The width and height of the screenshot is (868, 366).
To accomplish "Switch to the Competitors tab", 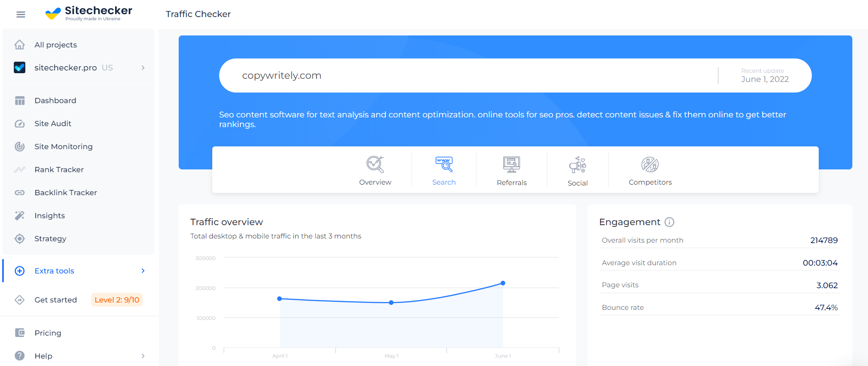I will coord(650,170).
